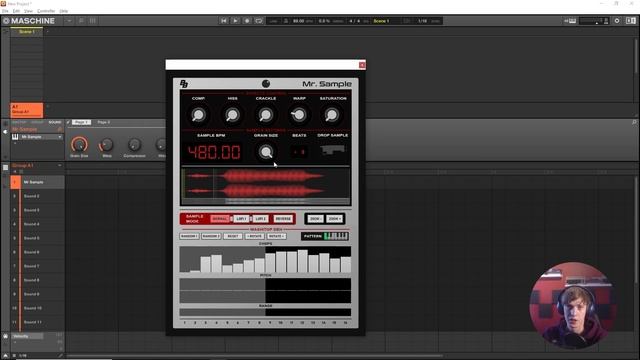Open the Help menu
Viewport: 640px width, 360px height.
[x=64, y=11]
